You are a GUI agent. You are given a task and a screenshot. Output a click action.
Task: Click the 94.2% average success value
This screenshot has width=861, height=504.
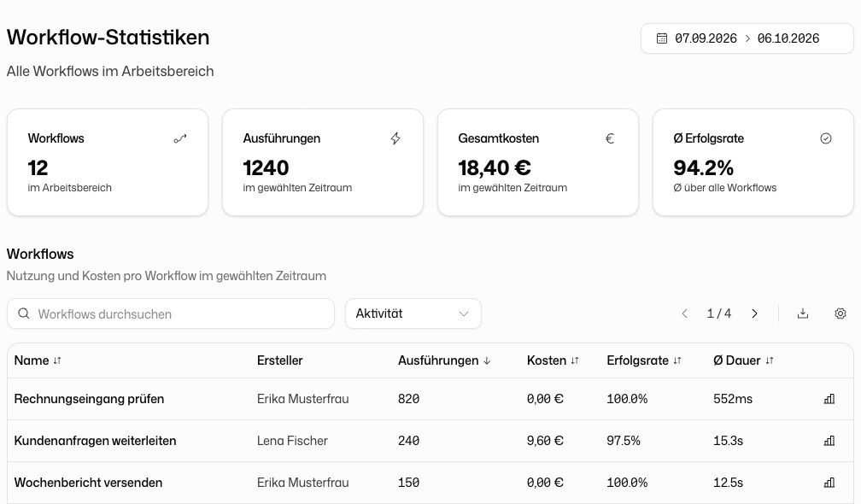(704, 168)
